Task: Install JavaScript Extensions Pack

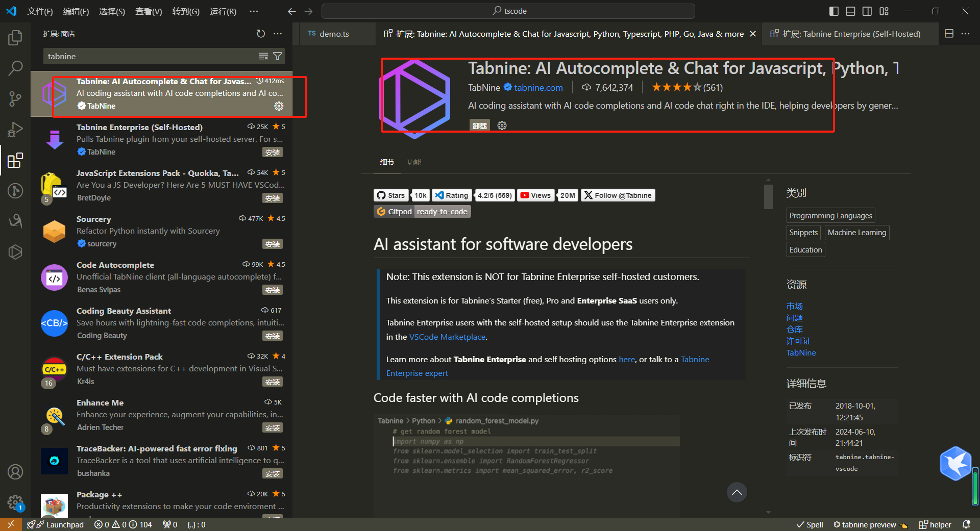Action: [273, 198]
